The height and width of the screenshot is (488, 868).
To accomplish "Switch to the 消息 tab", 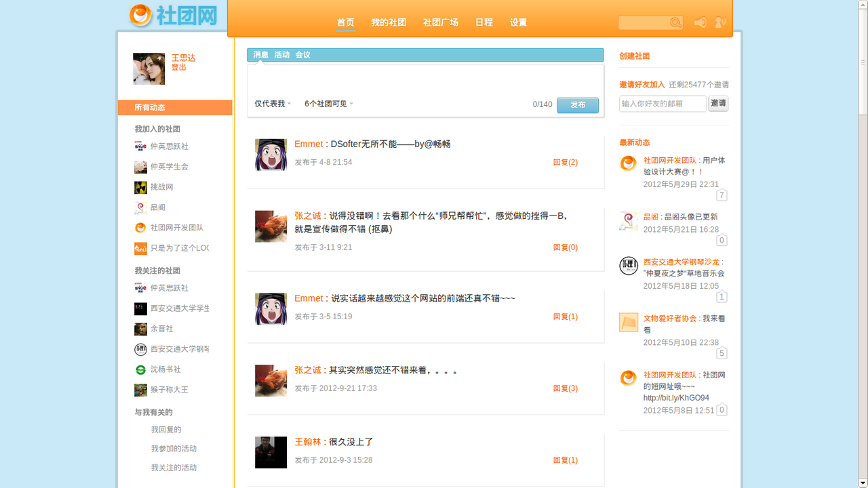I will 260,55.
